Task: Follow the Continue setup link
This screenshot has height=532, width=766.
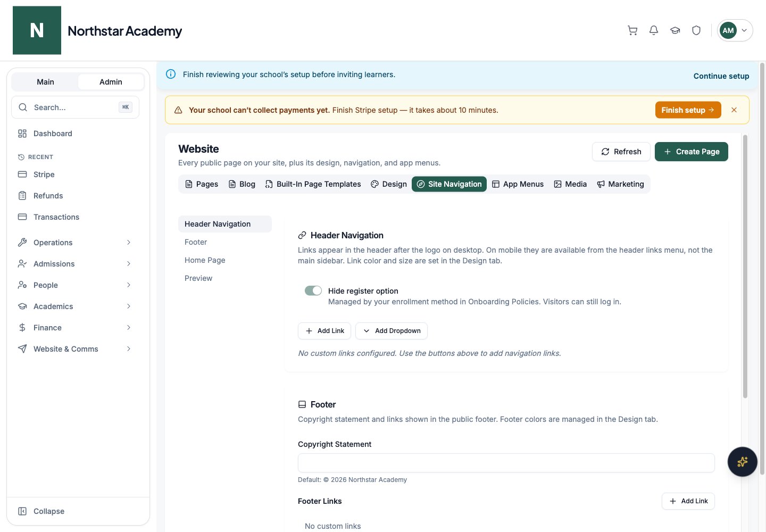Action: 721,76
